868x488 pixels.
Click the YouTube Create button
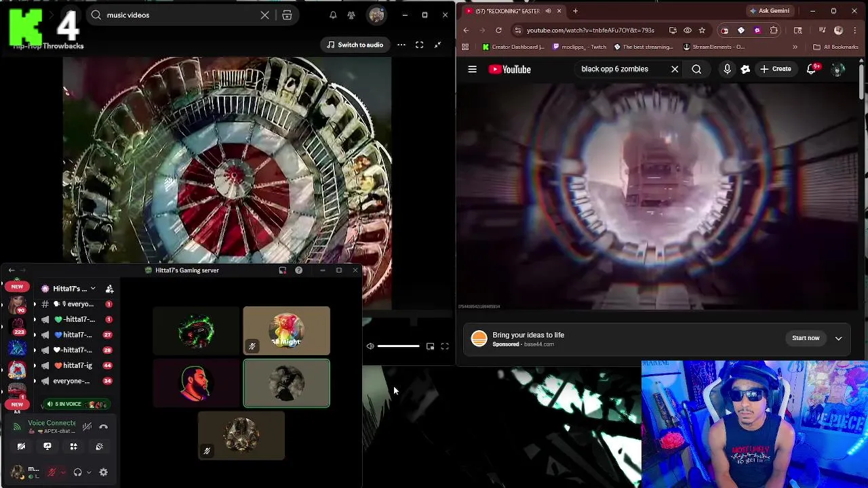tap(776, 69)
